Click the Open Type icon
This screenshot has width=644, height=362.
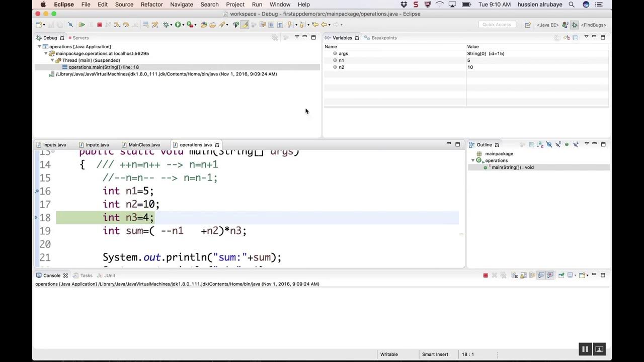click(x=204, y=25)
